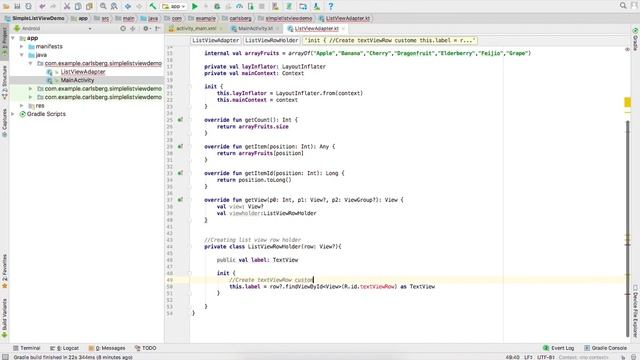Close the activity_main.xml tab
Screen dimensions: 640x360
point(222,29)
